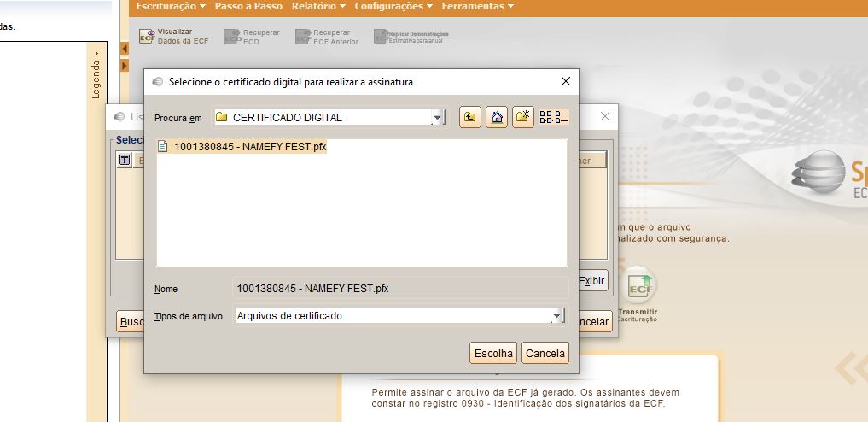Image resolution: width=868 pixels, height=422 pixels.
Task: Click Exibir button in background dialog
Action: (x=593, y=281)
